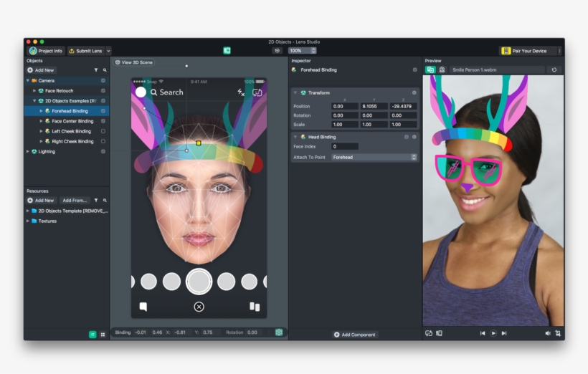Open Attach To Point Forehead dropdown

pyautogui.click(x=374, y=158)
